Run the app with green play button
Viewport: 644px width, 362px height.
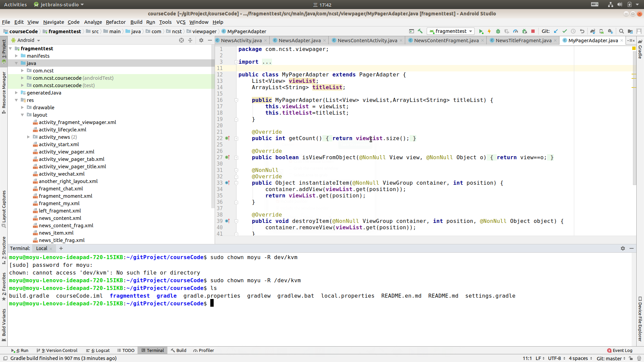pyautogui.click(x=481, y=31)
